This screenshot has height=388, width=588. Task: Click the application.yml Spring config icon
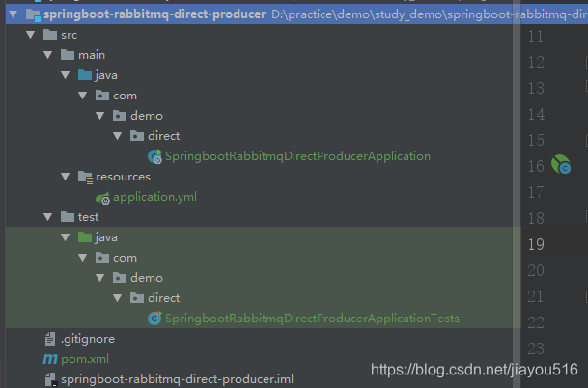pos(102,198)
